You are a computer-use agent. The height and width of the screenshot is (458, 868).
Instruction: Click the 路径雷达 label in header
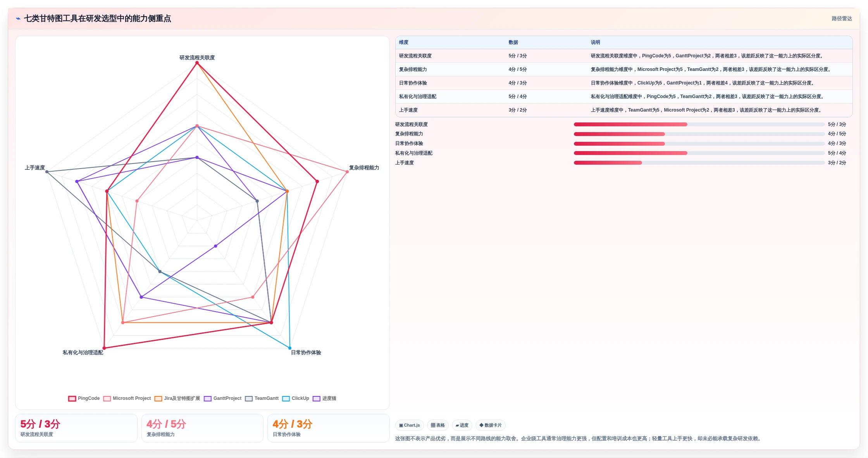click(842, 19)
